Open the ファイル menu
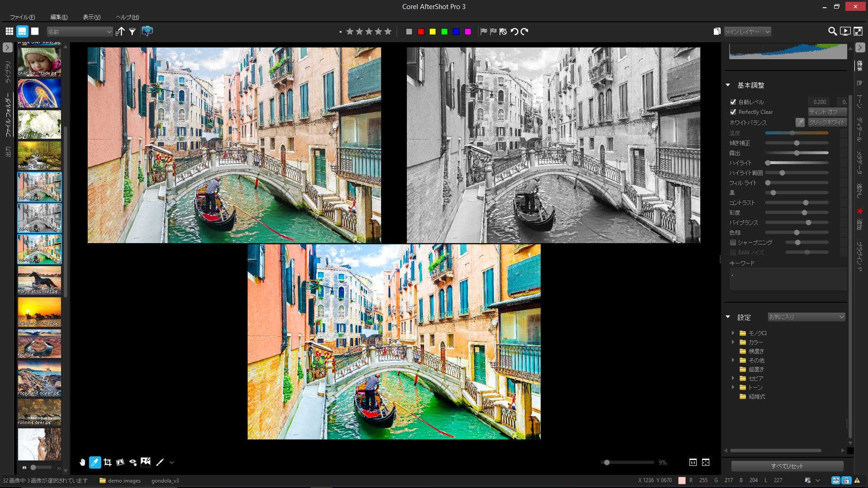 tap(22, 17)
